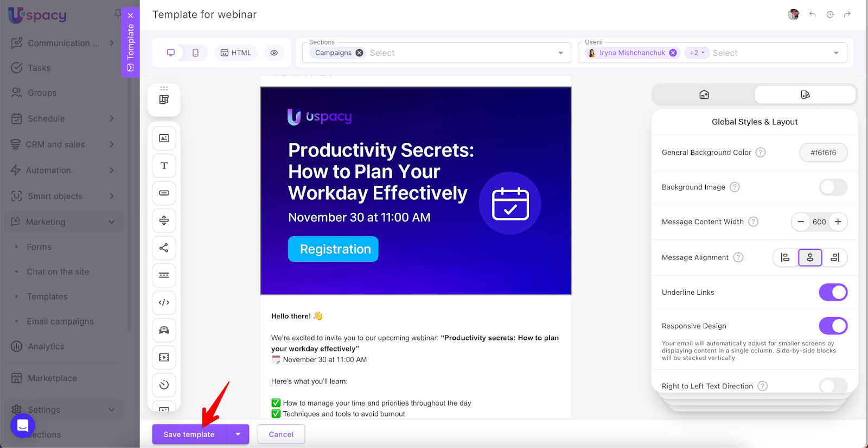
Task: Open Email campaigns in Marketing menu
Action: (x=60, y=321)
